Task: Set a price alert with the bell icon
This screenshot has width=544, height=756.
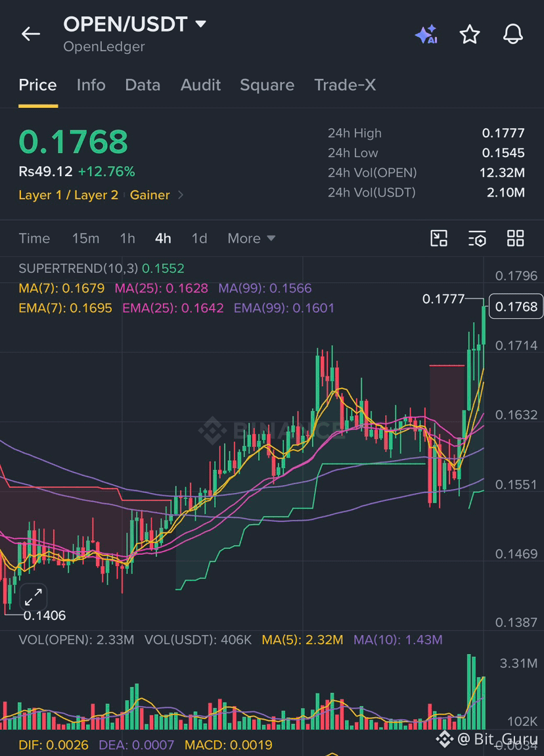Action: tap(512, 34)
